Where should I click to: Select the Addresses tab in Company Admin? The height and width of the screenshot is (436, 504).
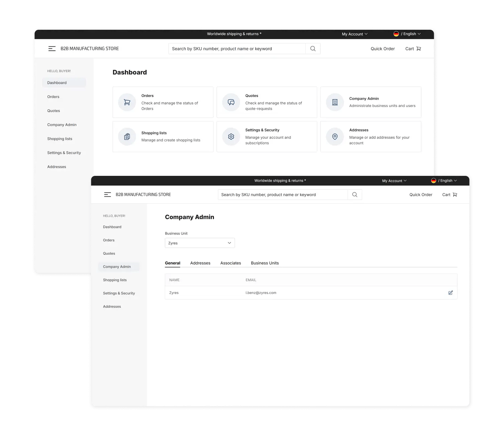pos(200,263)
